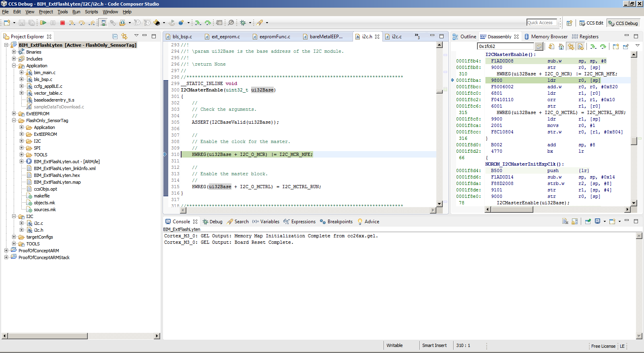Click the debug bug toolbar icon

[x=243, y=23]
